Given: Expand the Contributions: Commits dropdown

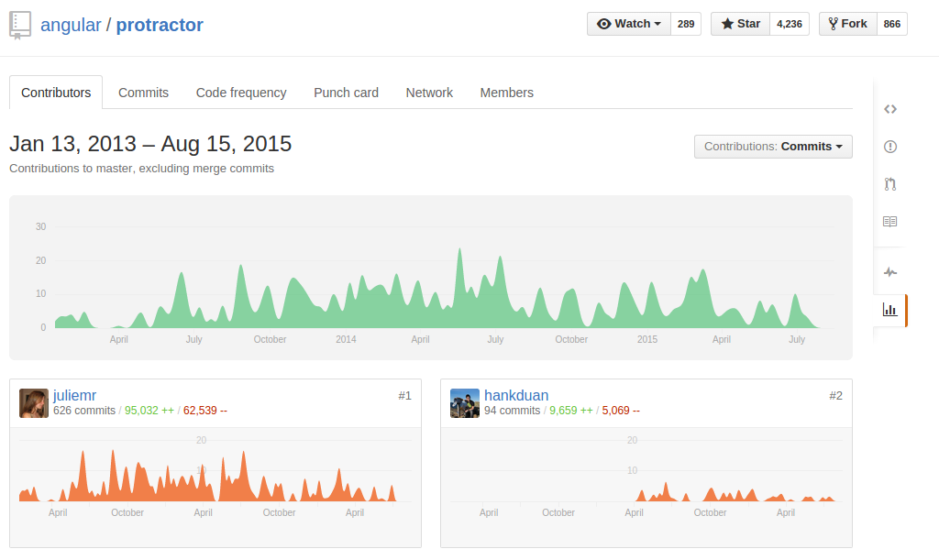Looking at the screenshot, I should [x=773, y=147].
